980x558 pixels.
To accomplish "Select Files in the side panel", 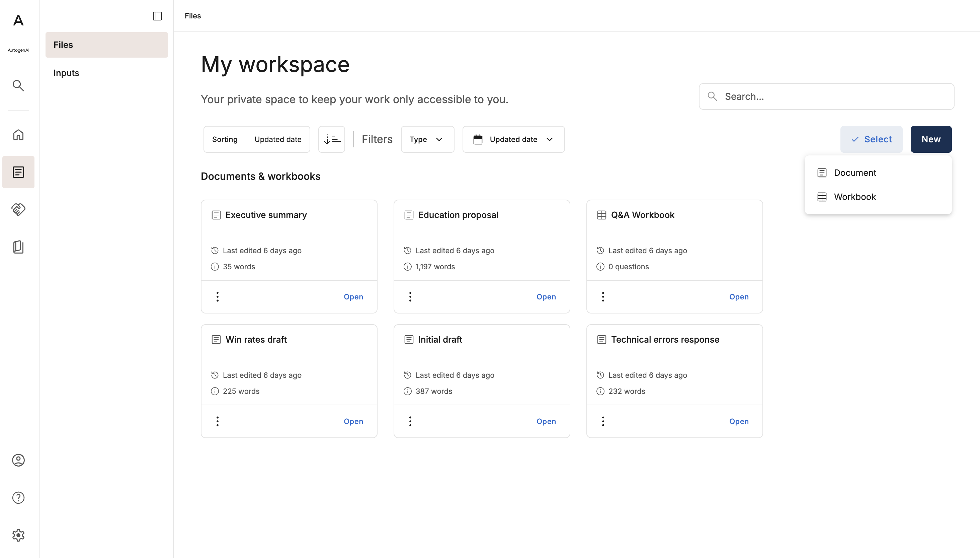I will (106, 45).
